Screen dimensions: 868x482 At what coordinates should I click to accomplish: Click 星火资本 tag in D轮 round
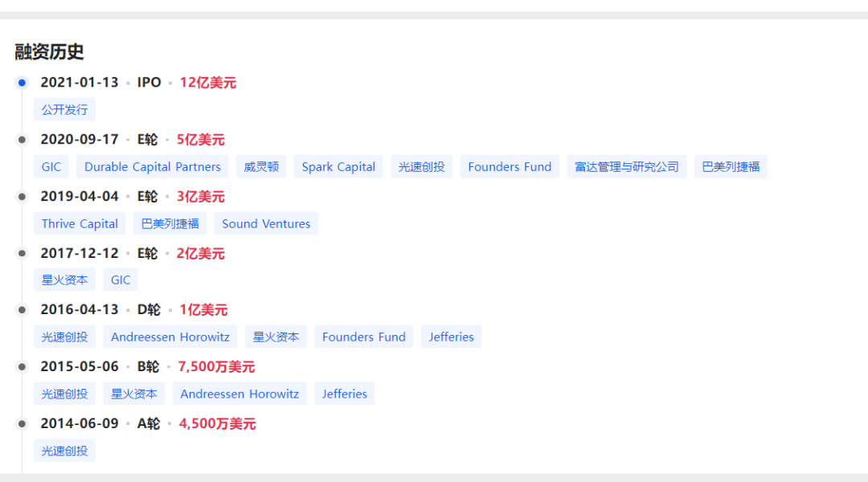coord(276,337)
